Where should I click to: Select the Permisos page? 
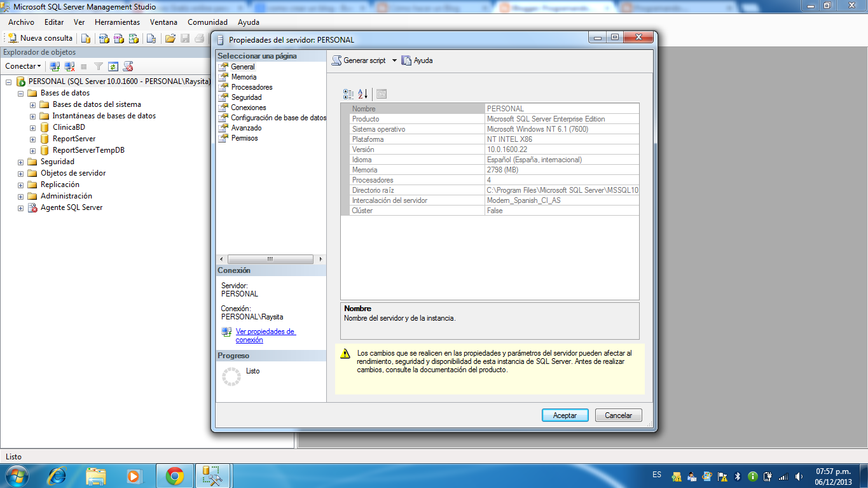click(x=244, y=138)
